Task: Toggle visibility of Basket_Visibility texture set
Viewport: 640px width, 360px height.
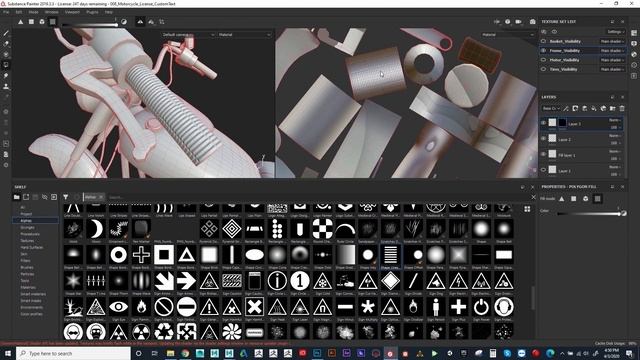Action: (543, 41)
